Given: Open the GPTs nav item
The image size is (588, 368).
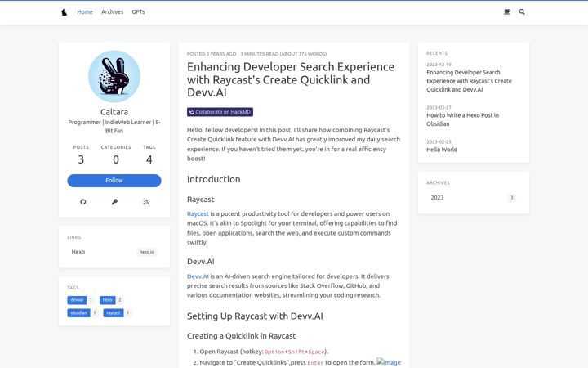Looking at the screenshot, I should pyautogui.click(x=138, y=12).
